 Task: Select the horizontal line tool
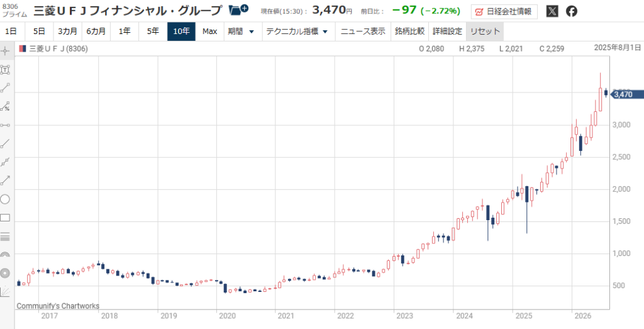5,125
